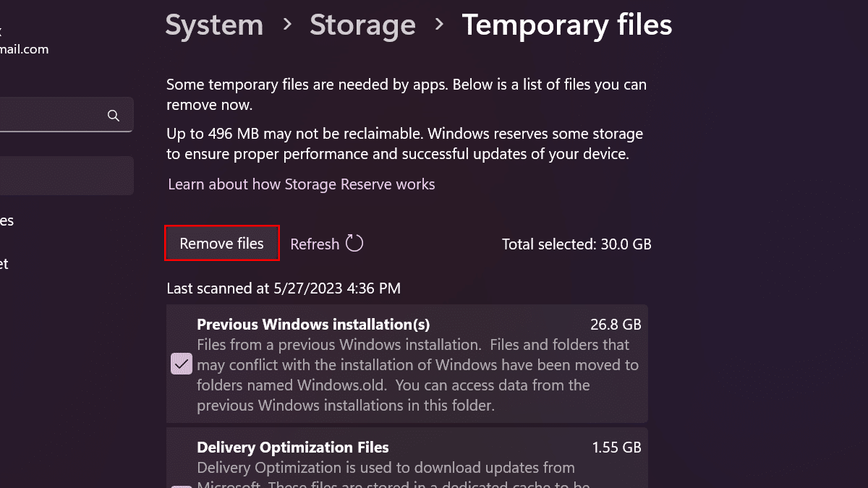Go back to System breadcrumb
This screenshot has height=488, width=868.
point(214,25)
